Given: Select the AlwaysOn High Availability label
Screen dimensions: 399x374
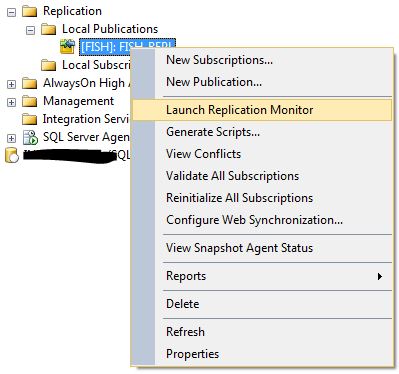Looking at the screenshot, I should coord(87,83).
